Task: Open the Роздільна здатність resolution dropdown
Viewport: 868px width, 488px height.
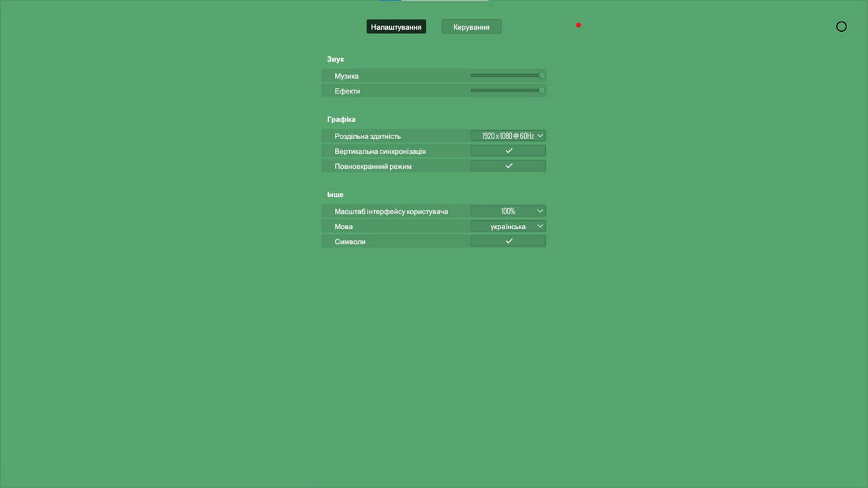Action: click(x=507, y=136)
